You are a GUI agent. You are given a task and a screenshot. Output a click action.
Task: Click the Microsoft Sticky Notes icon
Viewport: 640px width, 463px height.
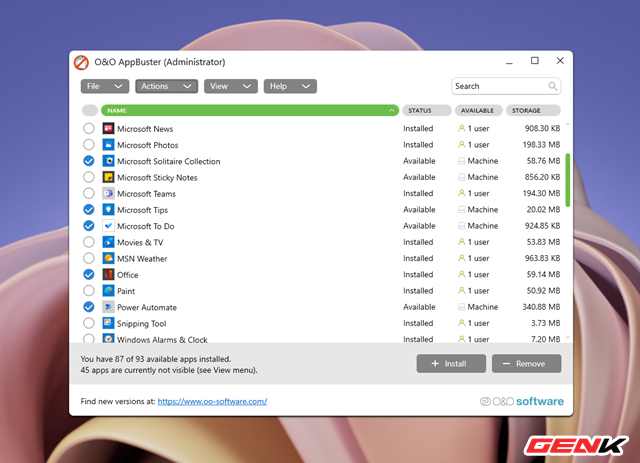coord(108,177)
